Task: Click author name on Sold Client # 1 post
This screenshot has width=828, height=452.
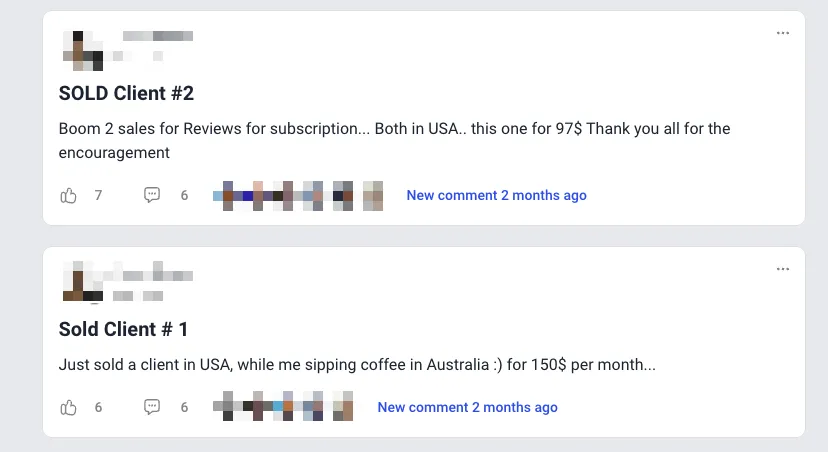Action: click(158, 275)
